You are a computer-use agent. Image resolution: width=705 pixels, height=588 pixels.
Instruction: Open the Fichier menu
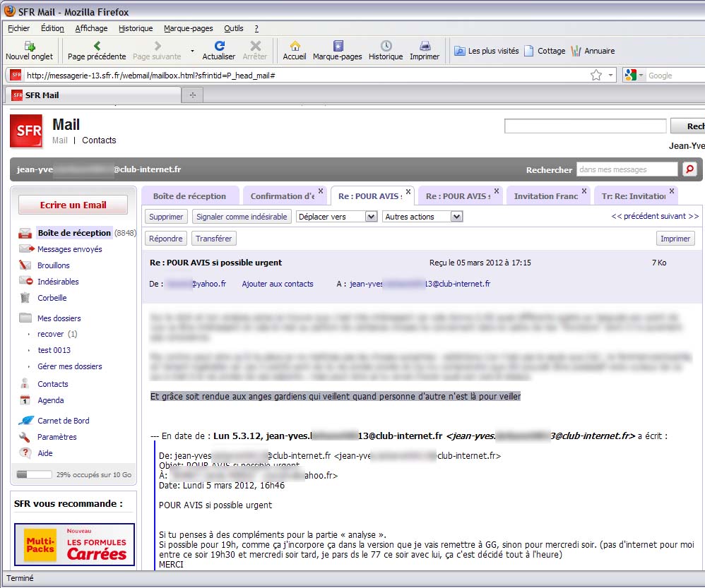[x=19, y=28]
